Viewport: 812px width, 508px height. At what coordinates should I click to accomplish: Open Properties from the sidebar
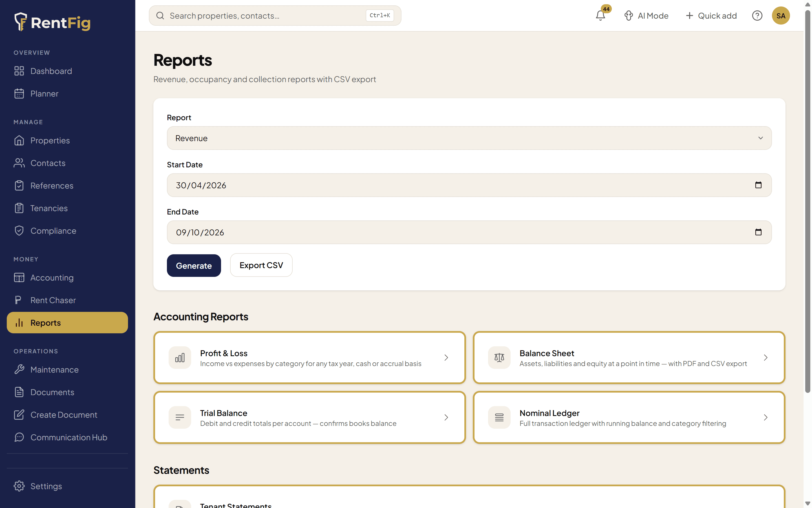tap(67, 141)
